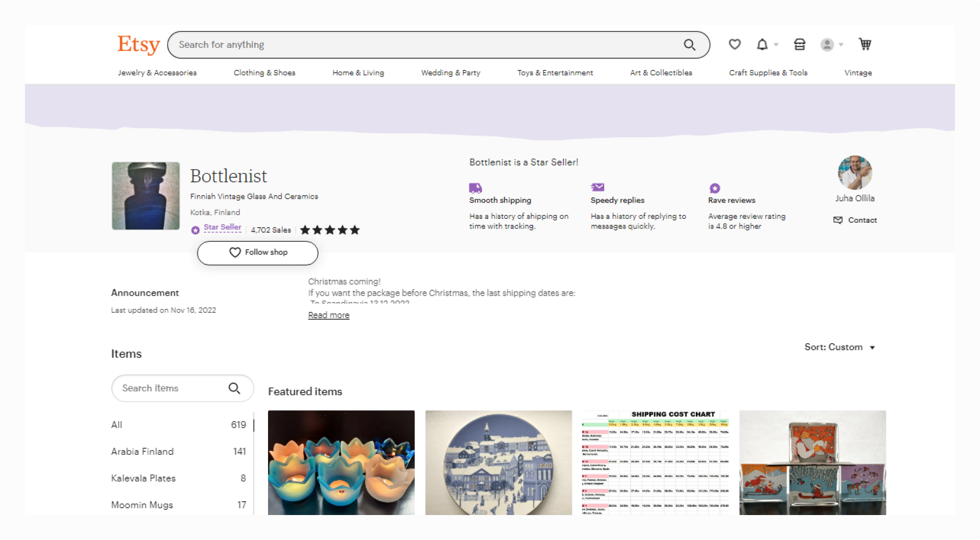
Task: Click Kotka, Finland location text
Action: pos(215,212)
